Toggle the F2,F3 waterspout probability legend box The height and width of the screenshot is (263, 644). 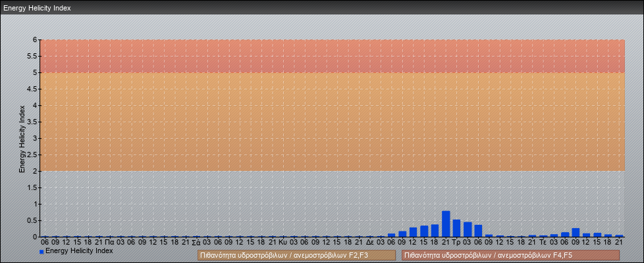[297, 255]
